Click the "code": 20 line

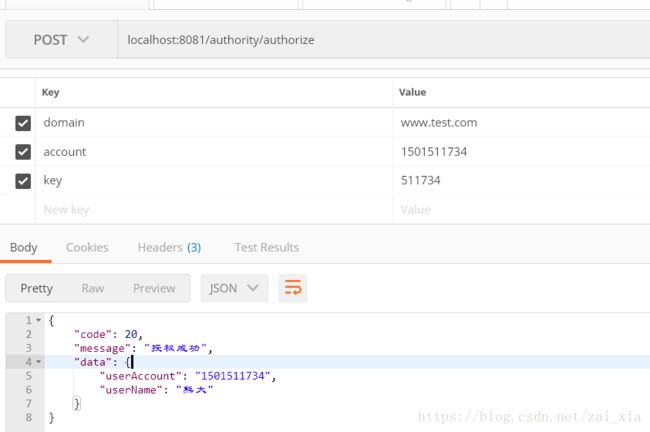pyautogui.click(x=109, y=334)
